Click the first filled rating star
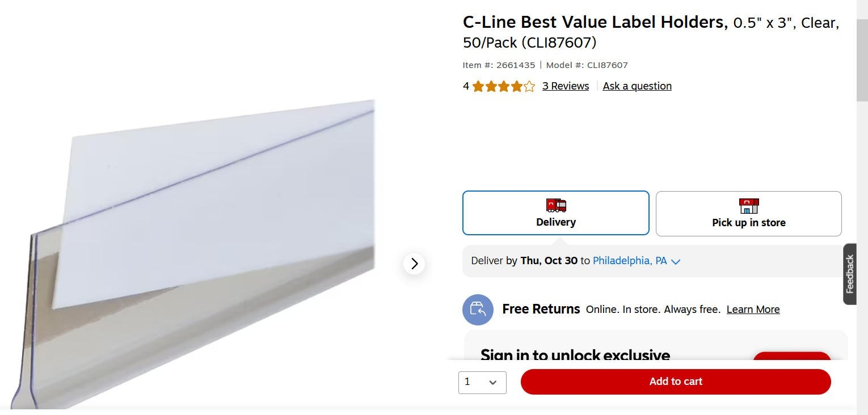 coord(478,86)
